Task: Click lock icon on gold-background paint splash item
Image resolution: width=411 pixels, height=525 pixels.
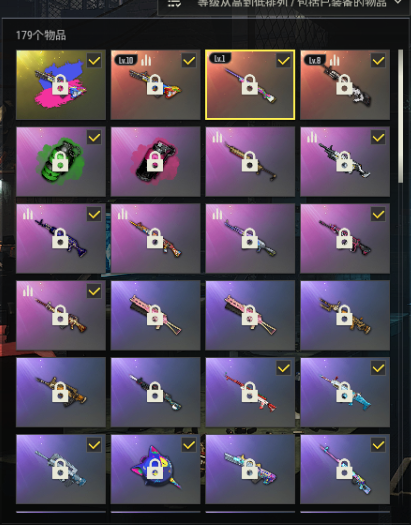Action: point(60,85)
